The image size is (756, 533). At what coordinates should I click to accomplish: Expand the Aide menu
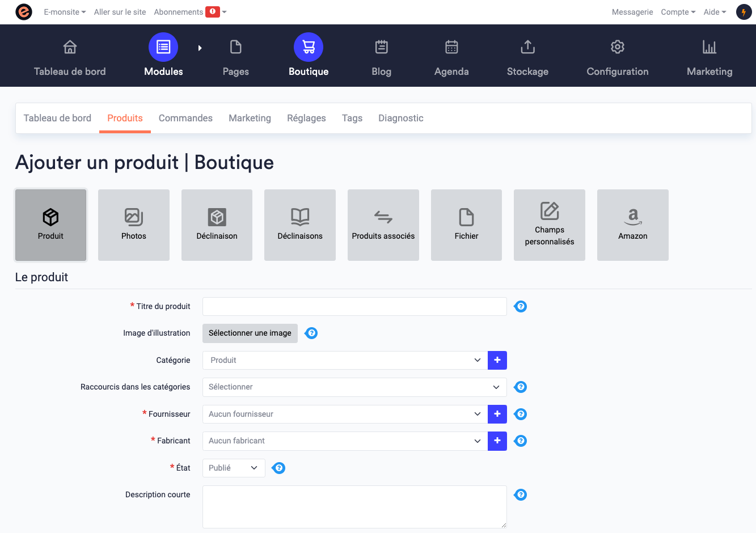coord(715,12)
